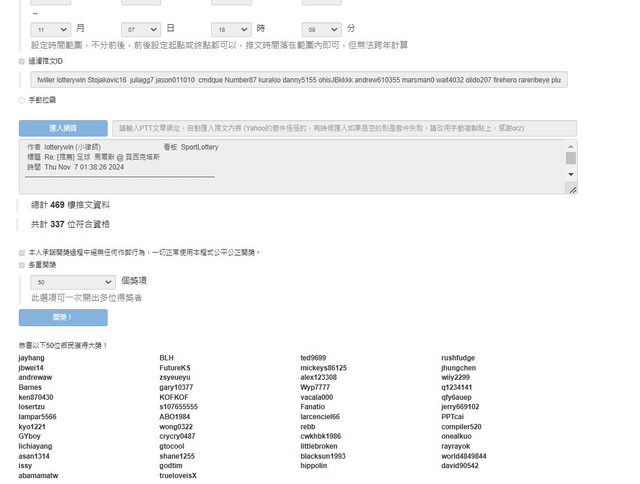
Task: Click winner name BLH in results
Action: click(x=166, y=357)
